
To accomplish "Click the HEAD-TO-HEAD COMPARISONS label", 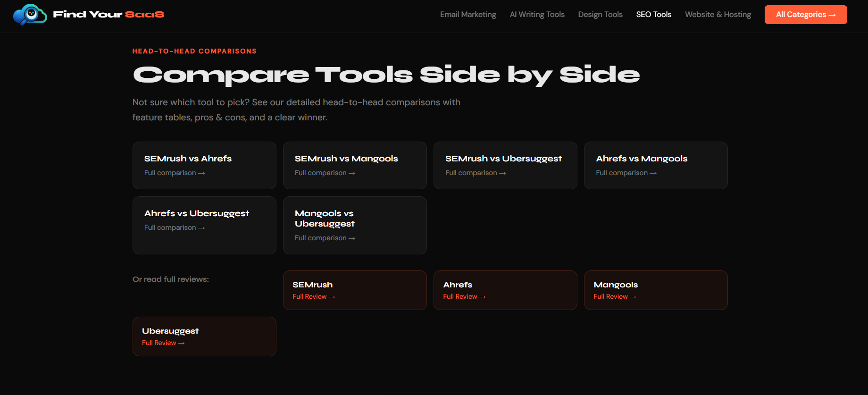I will click(194, 51).
